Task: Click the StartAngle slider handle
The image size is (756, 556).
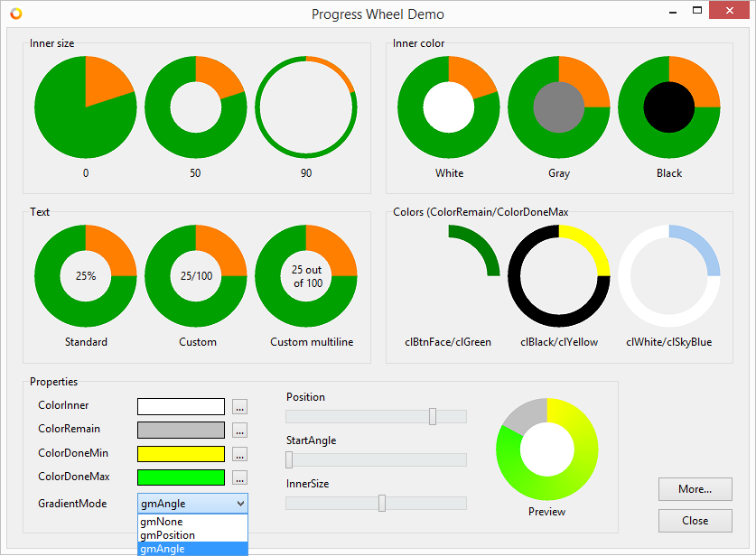Action: (x=289, y=459)
